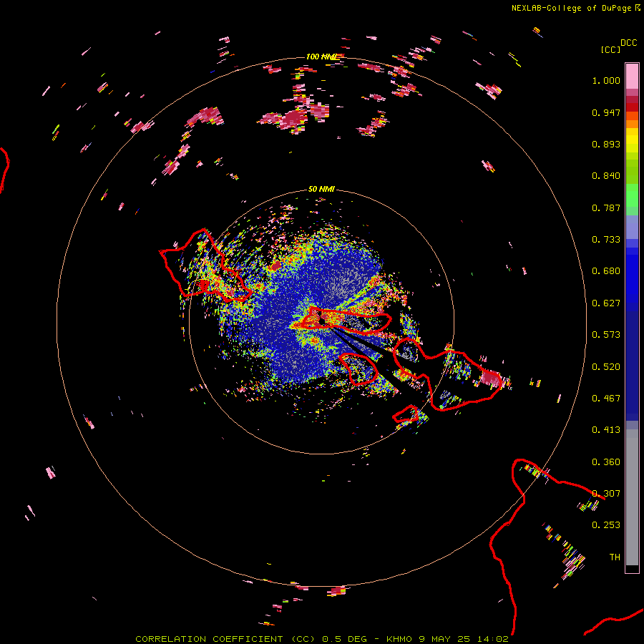
Task: Click the 50 NMI range ring label
Action: click(x=321, y=190)
